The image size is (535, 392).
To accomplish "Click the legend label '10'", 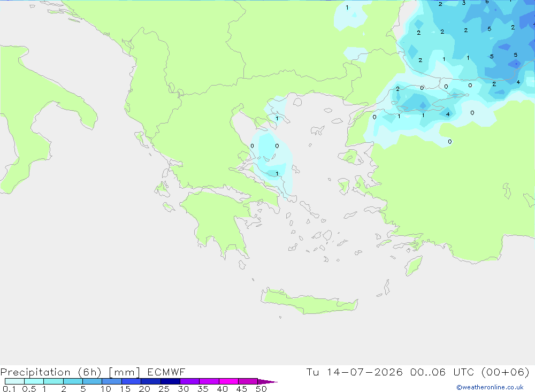I will pos(106,389).
